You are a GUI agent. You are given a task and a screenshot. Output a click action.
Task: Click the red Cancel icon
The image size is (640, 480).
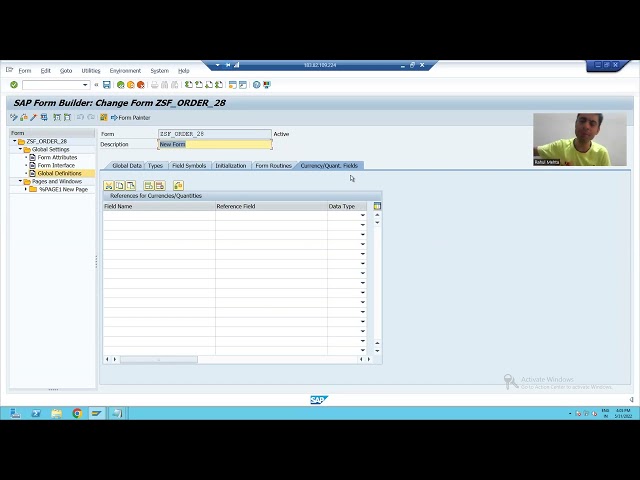point(141,85)
